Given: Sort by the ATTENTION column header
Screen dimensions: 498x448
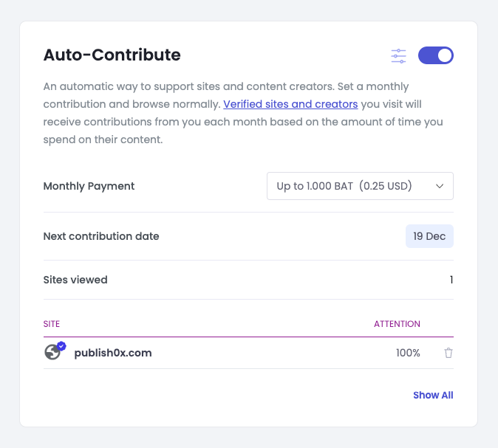Looking at the screenshot, I should click(x=397, y=324).
